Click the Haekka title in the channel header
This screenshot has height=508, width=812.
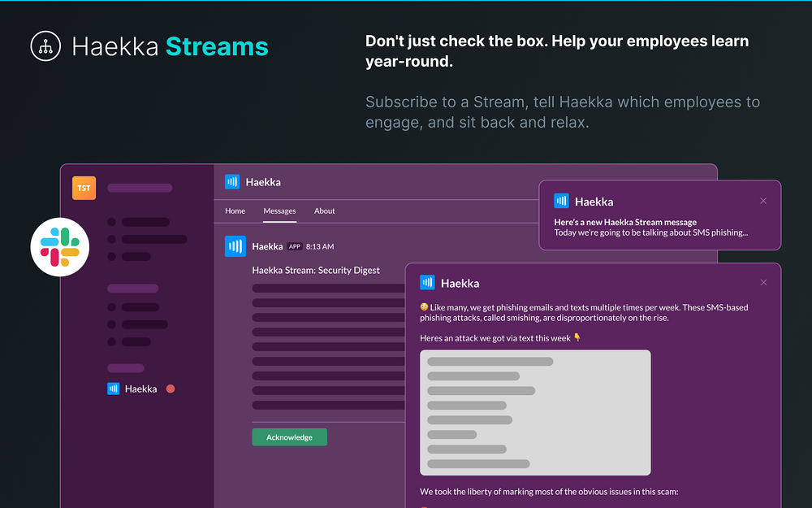[x=263, y=182]
